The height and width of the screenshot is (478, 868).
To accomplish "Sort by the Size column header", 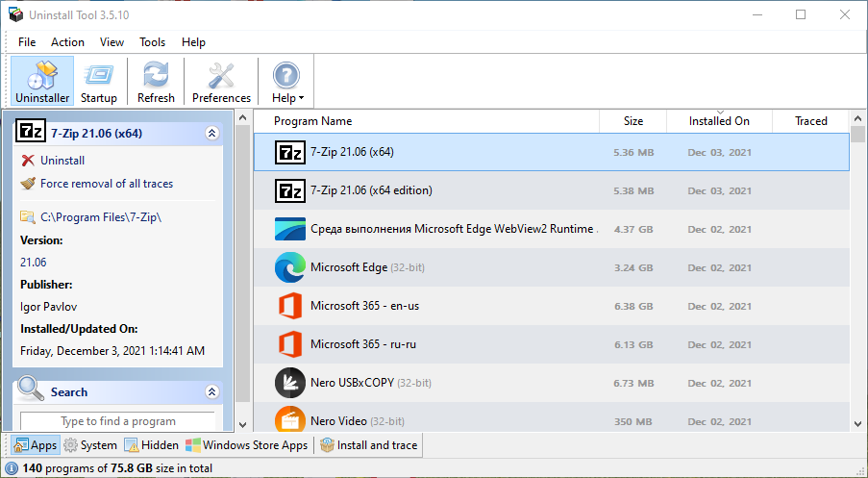I will 632,121.
